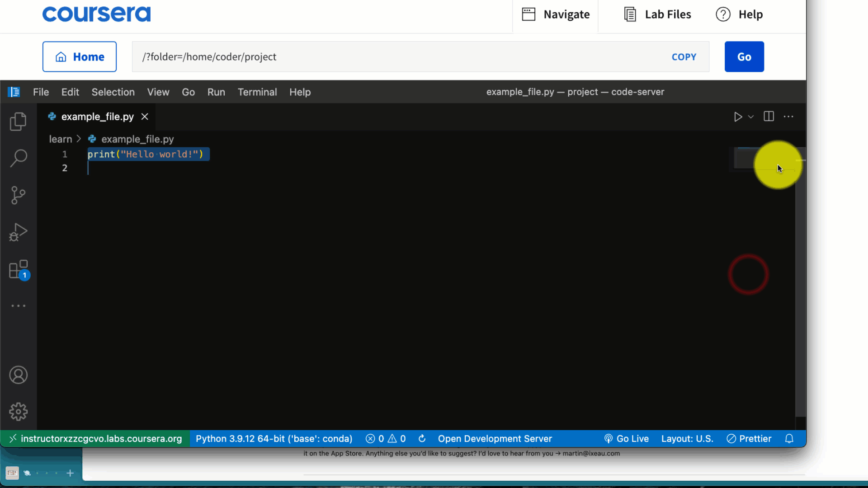
Task: Change keyboard Layout: U.S. in status bar
Action: tap(687, 439)
